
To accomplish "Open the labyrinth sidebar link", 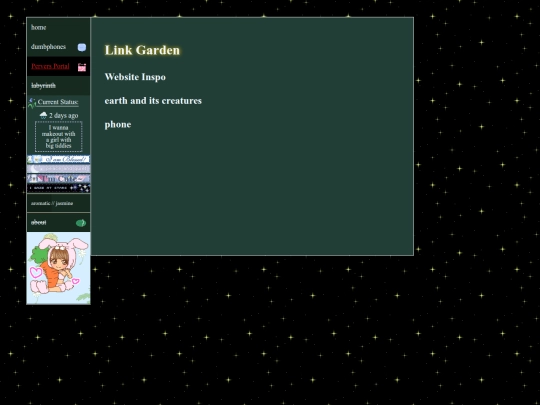I will [43, 86].
